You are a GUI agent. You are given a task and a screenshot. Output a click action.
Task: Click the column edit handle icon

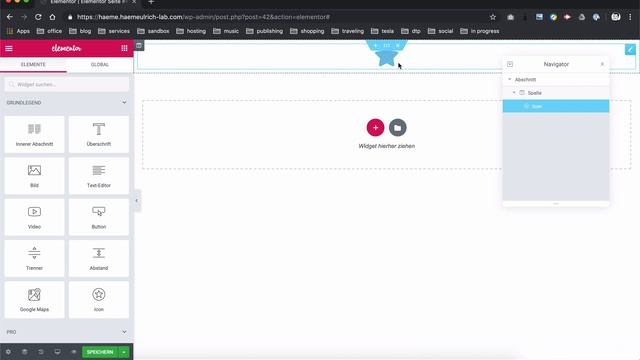pyautogui.click(x=139, y=45)
